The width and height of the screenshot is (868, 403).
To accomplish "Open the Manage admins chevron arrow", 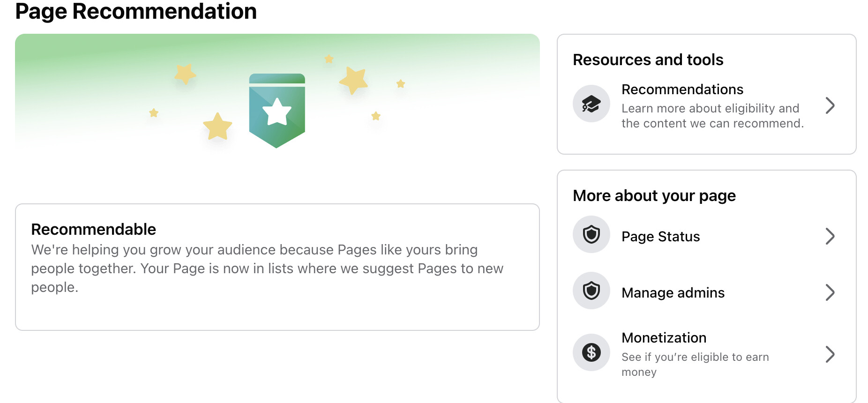I will point(830,292).
